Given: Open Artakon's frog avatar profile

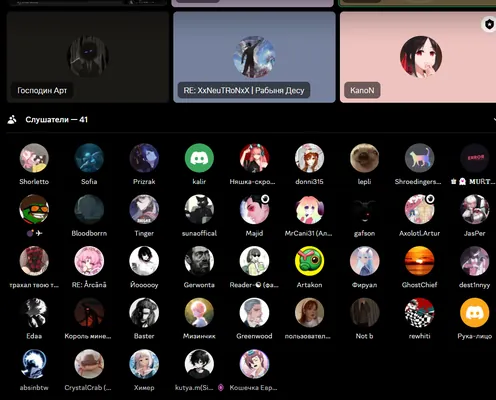Looking at the screenshot, I should [309, 261].
